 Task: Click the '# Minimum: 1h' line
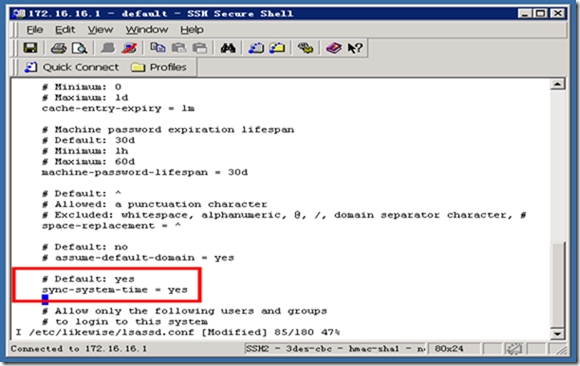(85, 151)
